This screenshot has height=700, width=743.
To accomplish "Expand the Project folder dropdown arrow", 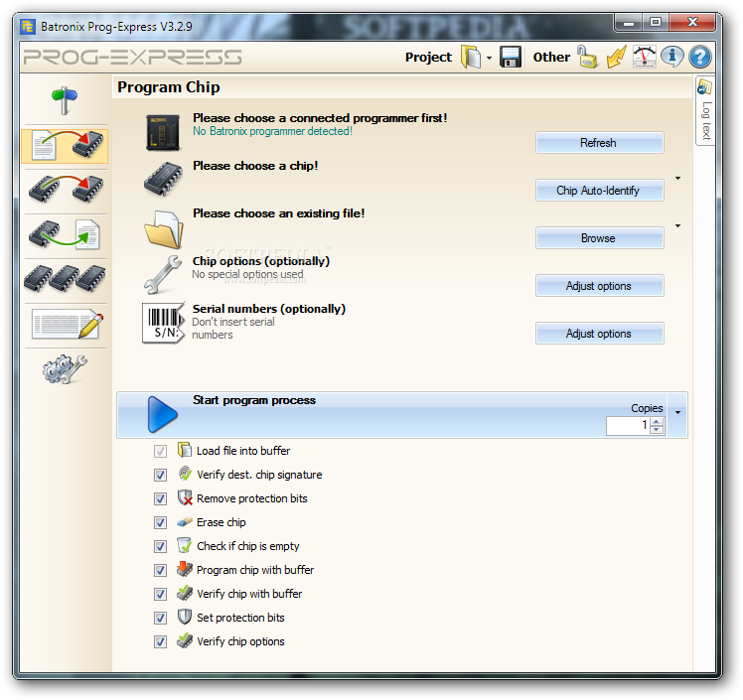I will coord(489,58).
